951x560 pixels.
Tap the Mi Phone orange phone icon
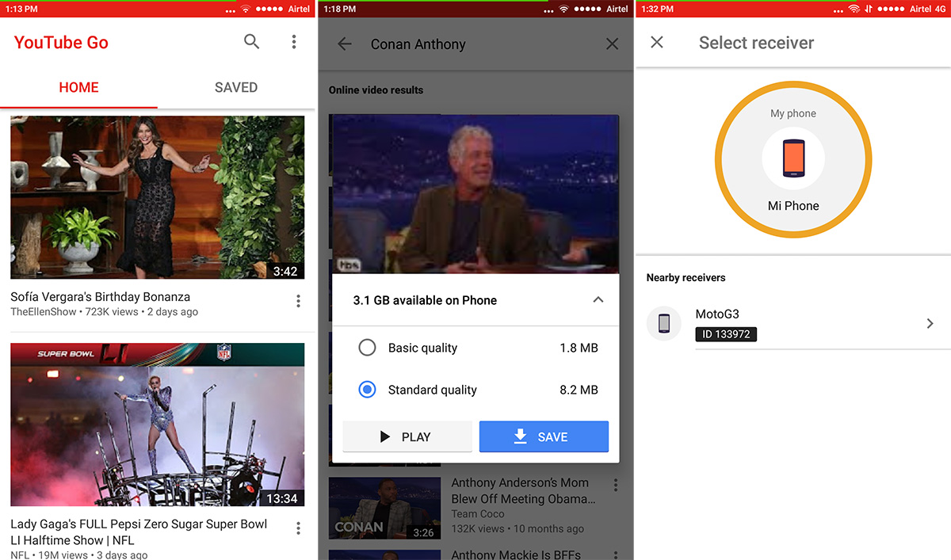[793, 158]
